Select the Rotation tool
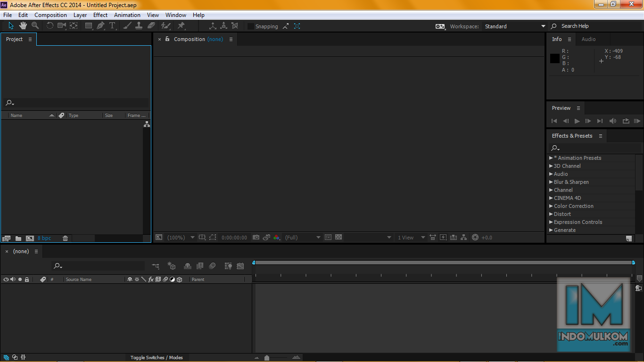The height and width of the screenshot is (362, 644). click(x=50, y=26)
